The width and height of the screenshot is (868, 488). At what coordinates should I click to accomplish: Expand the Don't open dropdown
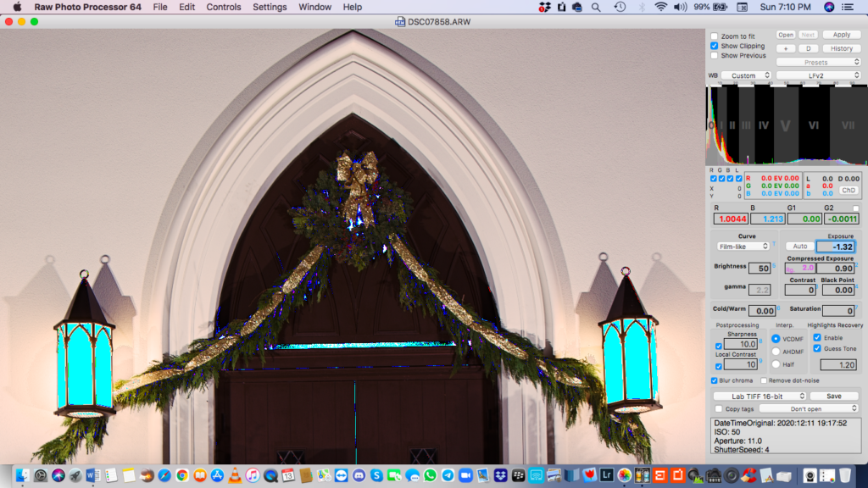click(809, 409)
